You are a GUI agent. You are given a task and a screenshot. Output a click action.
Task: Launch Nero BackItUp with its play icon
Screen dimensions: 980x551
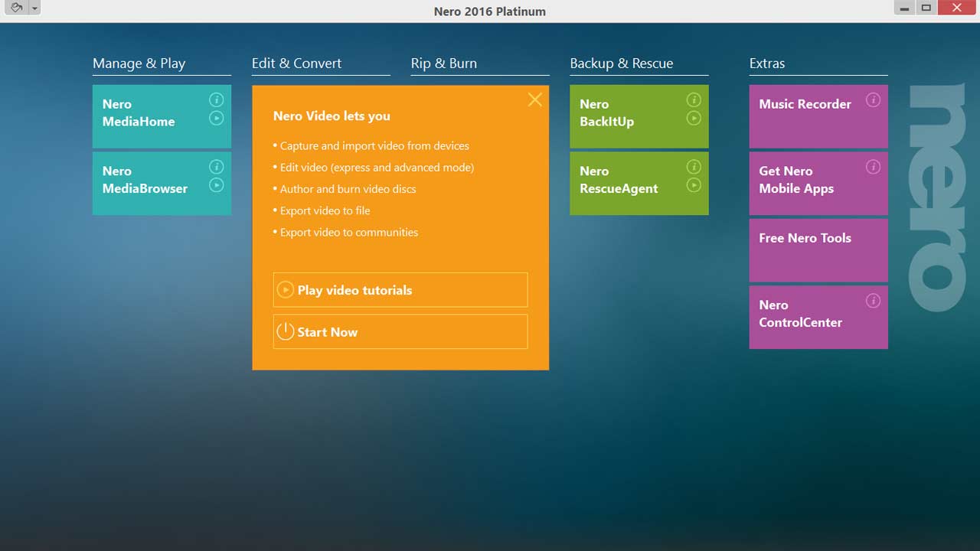pyautogui.click(x=694, y=118)
